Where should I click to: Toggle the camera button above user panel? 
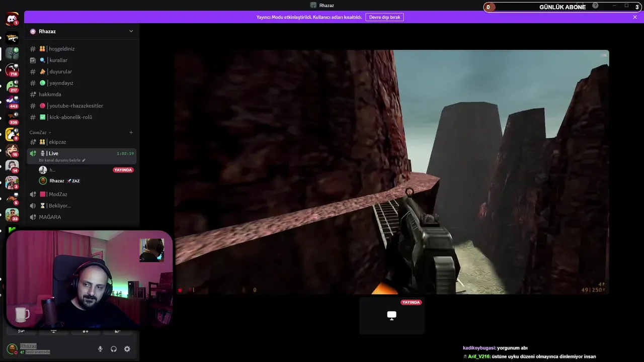tap(22, 331)
